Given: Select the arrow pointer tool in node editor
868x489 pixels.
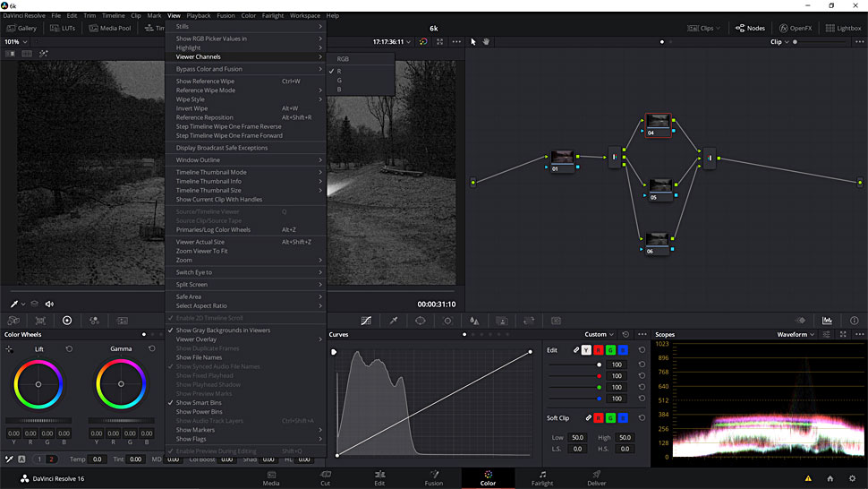Looking at the screenshot, I should [473, 41].
